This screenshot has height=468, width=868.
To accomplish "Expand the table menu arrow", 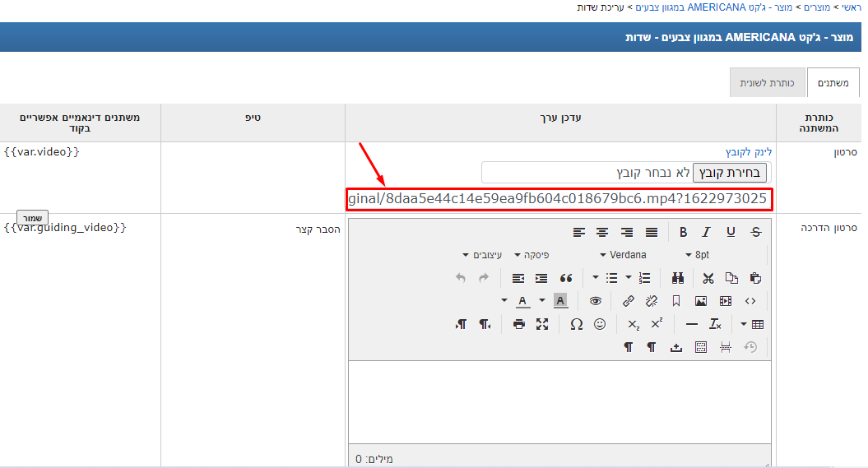I will [x=744, y=324].
